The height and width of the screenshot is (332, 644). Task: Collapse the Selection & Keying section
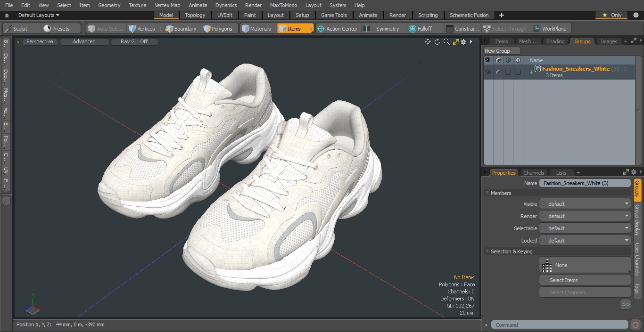pos(487,251)
